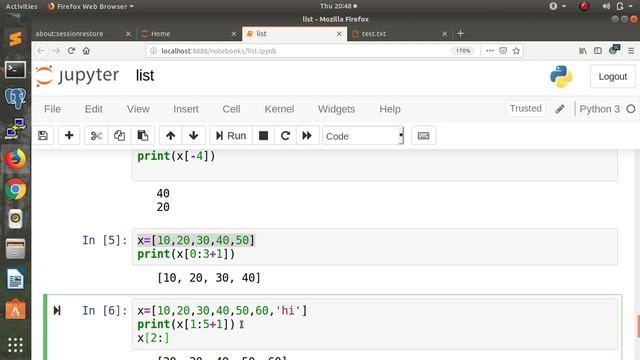Open a new browser tab
The width and height of the screenshot is (640, 360).
(460, 33)
